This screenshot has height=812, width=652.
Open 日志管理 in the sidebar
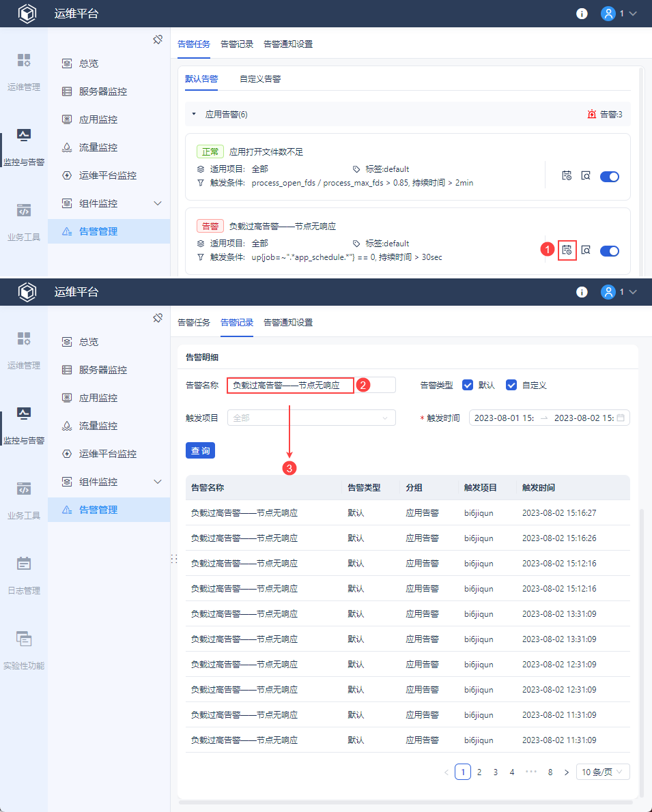pyautogui.click(x=24, y=576)
